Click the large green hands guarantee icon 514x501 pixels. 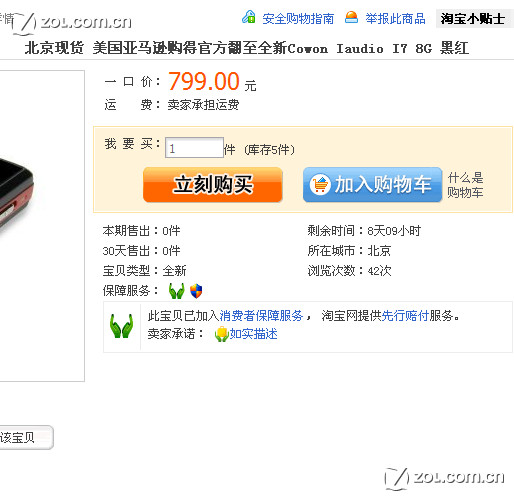pyautogui.click(x=122, y=326)
